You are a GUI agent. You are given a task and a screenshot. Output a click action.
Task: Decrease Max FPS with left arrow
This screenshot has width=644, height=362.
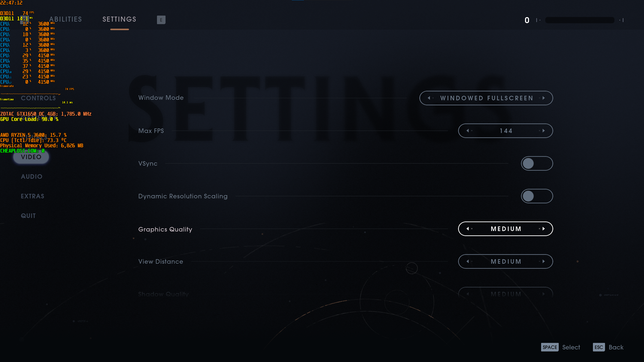coord(468,131)
